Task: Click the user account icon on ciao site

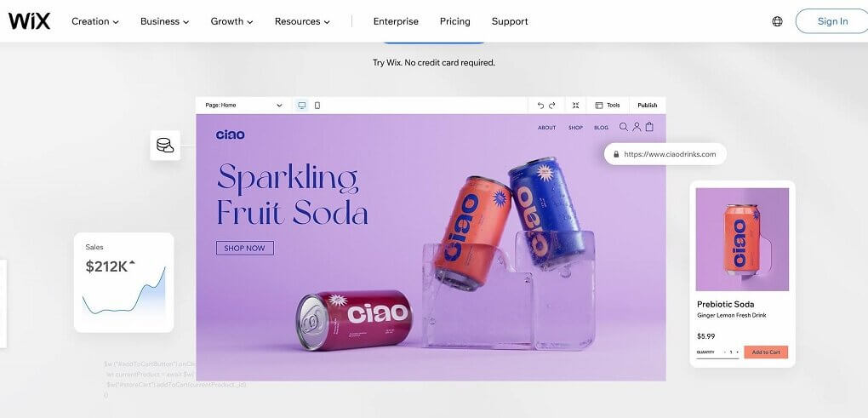Action: (637, 127)
